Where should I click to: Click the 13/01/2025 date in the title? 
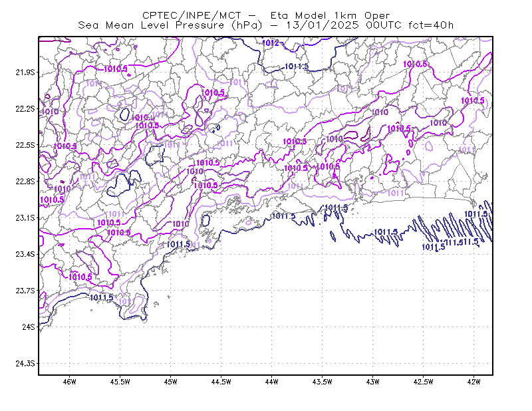click(x=322, y=25)
